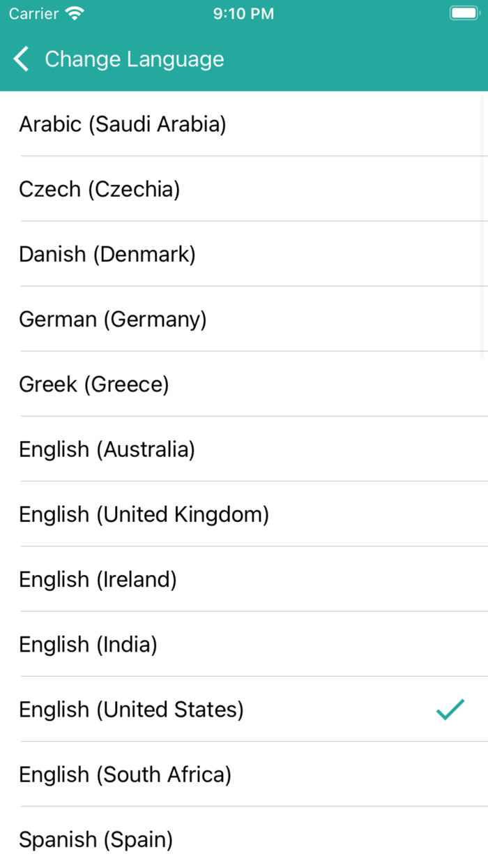Switch language to German (Germany)
The image size is (488, 868).
point(113,319)
